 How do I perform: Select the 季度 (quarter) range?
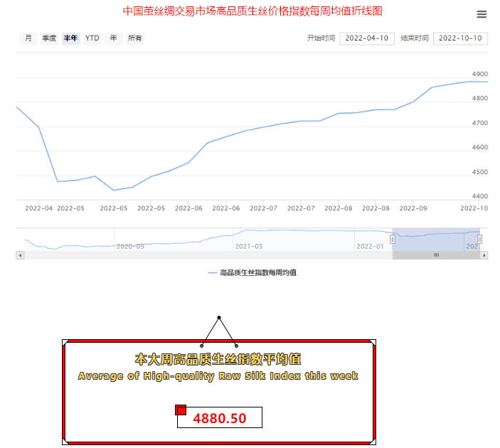coord(49,38)
